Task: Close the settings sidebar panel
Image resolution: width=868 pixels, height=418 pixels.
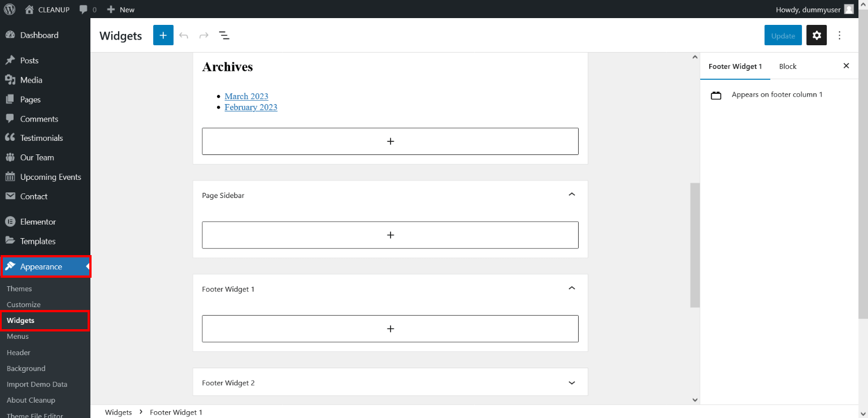Action: pyautogui.click(x=846, y=66)
